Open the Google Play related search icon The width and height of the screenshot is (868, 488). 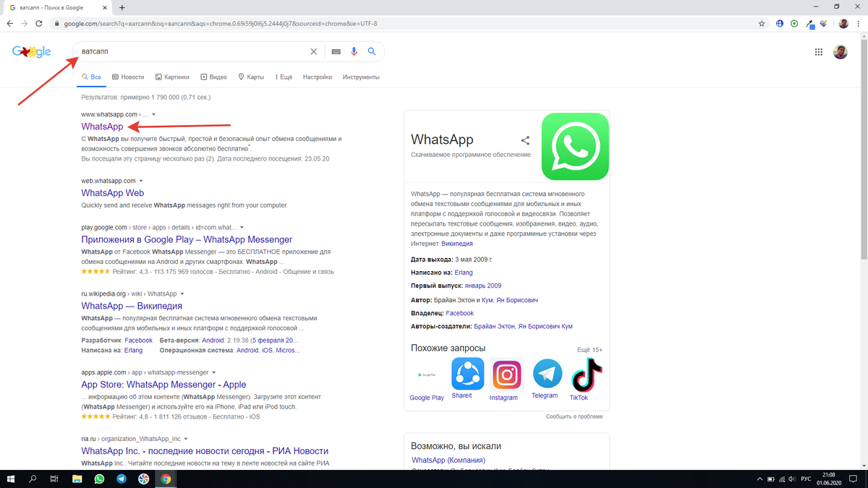click(427, 374)
